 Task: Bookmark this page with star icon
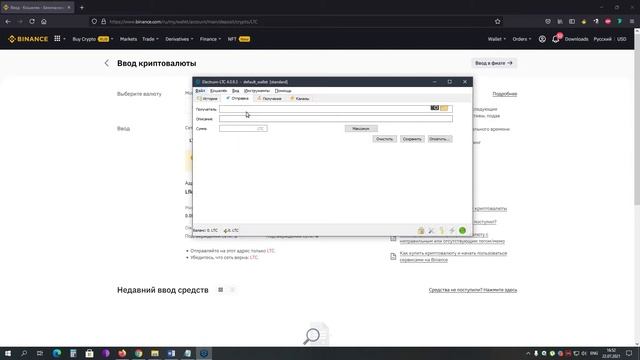click(498, 21)
